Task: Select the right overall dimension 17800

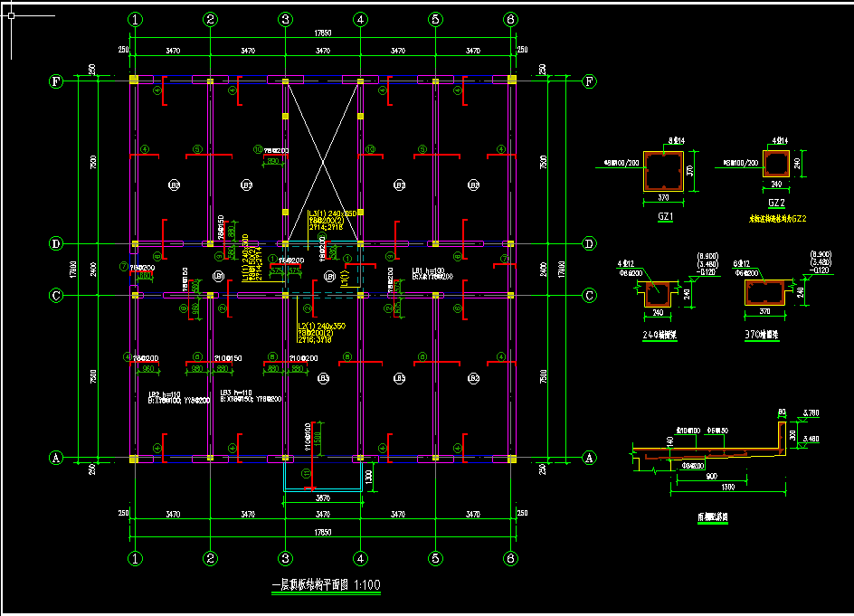Action: point(562,270)
